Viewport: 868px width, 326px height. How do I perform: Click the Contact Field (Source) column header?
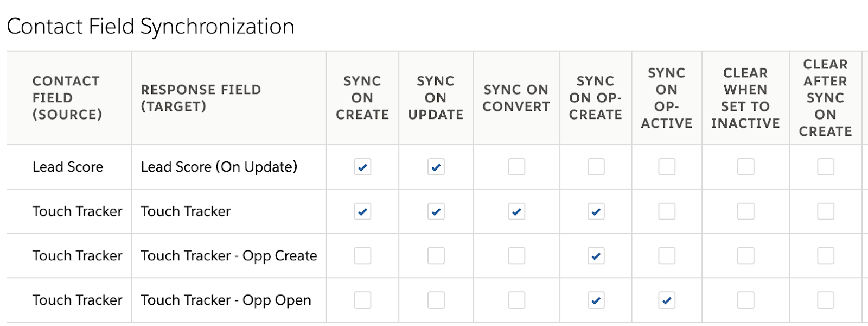click(67, 98)
